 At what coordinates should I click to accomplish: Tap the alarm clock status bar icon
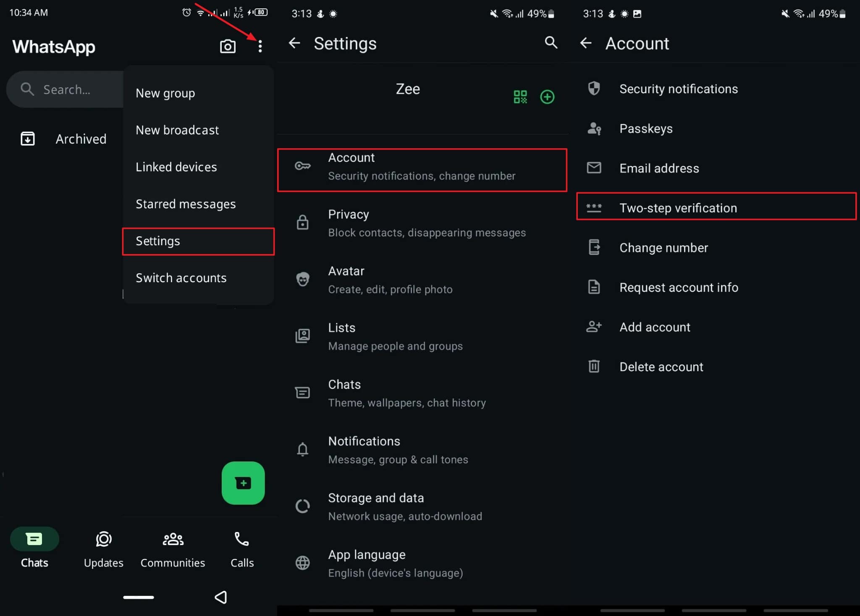186,12
